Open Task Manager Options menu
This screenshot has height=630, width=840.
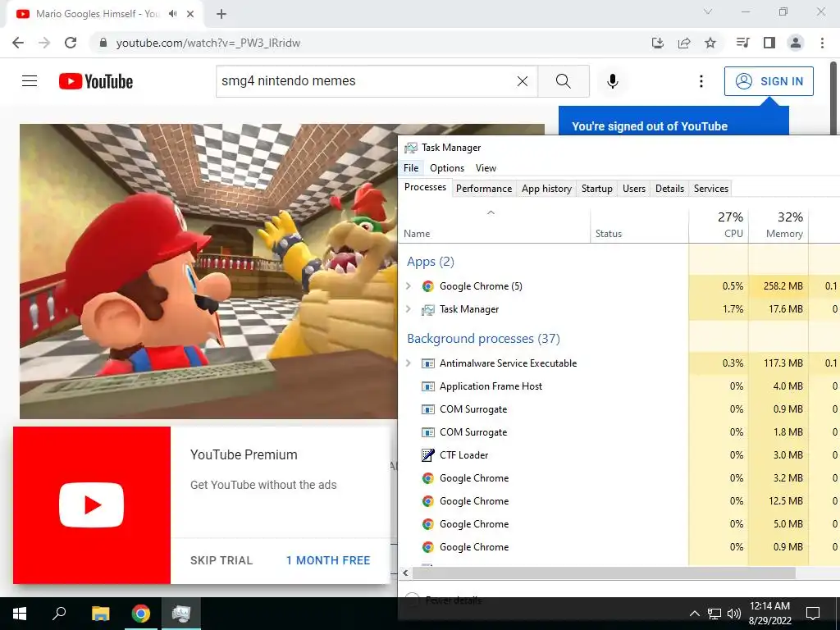point(447,167)
